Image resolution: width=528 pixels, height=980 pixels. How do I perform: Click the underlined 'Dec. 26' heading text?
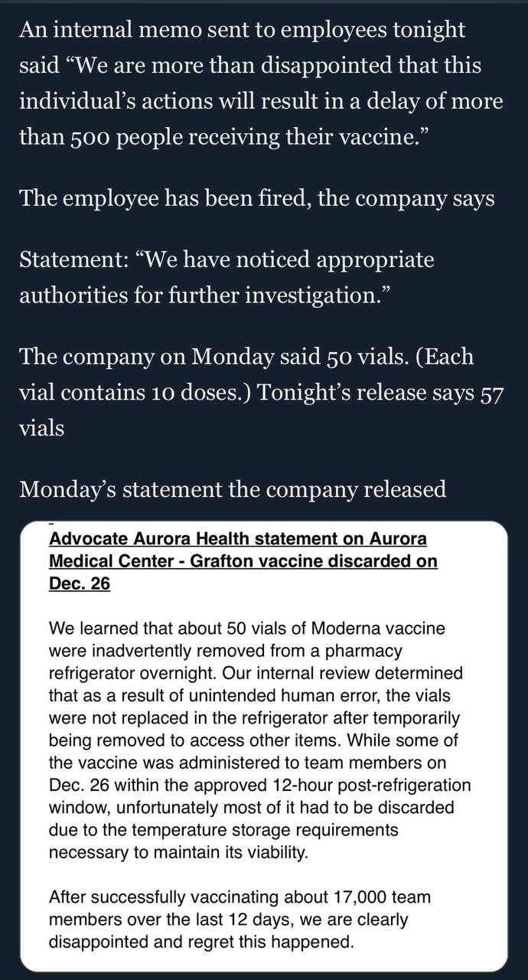click(80, 583)
